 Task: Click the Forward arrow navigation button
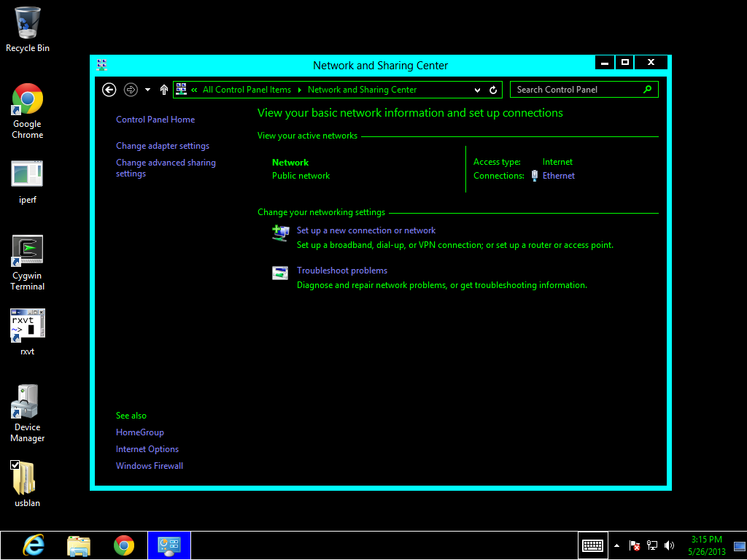click(131, 90)
